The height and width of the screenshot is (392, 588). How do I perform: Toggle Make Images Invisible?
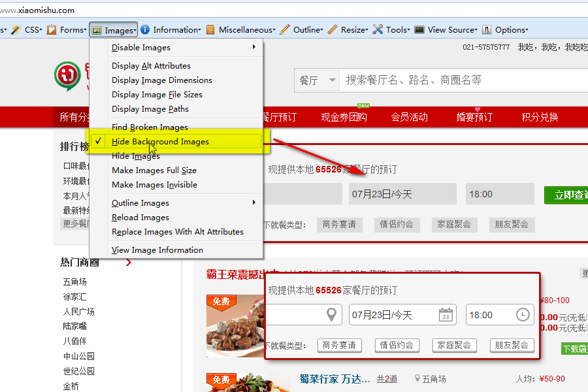point(152,185)
